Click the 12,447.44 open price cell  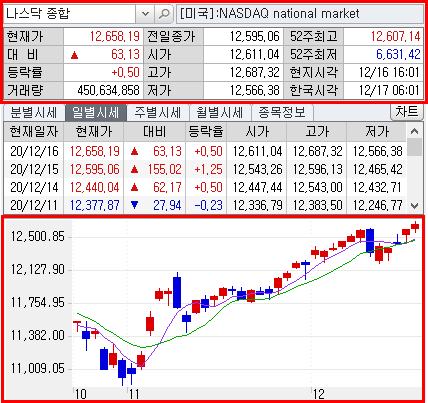tap(258, 187)
